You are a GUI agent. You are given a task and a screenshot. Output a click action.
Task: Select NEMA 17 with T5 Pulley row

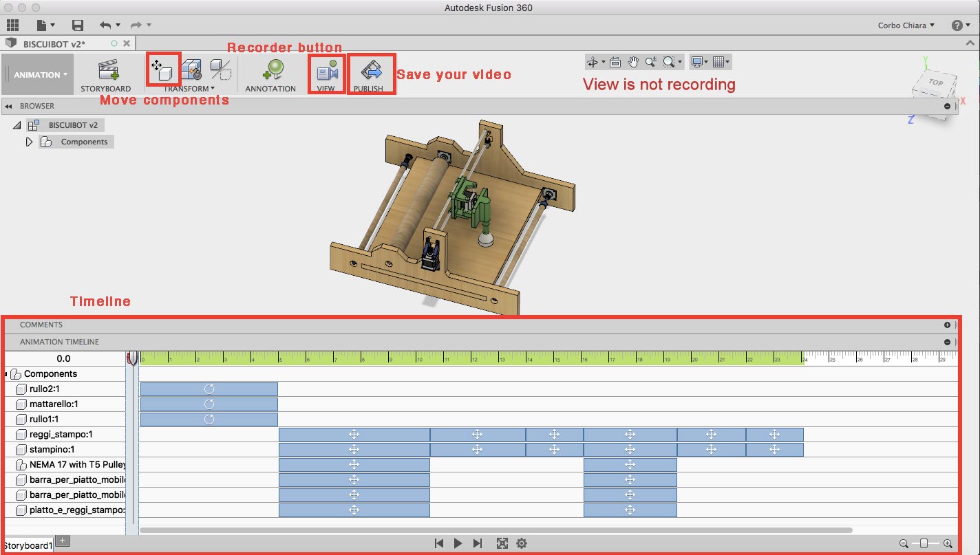(78, 465)
